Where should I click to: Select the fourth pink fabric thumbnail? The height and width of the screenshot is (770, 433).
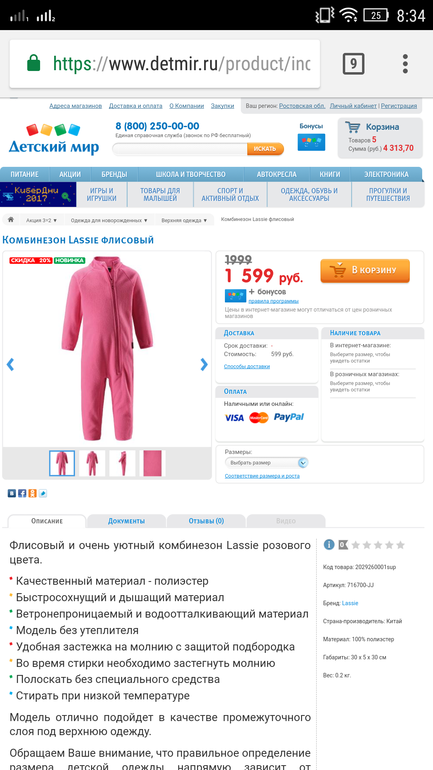(x=152, y=463)
